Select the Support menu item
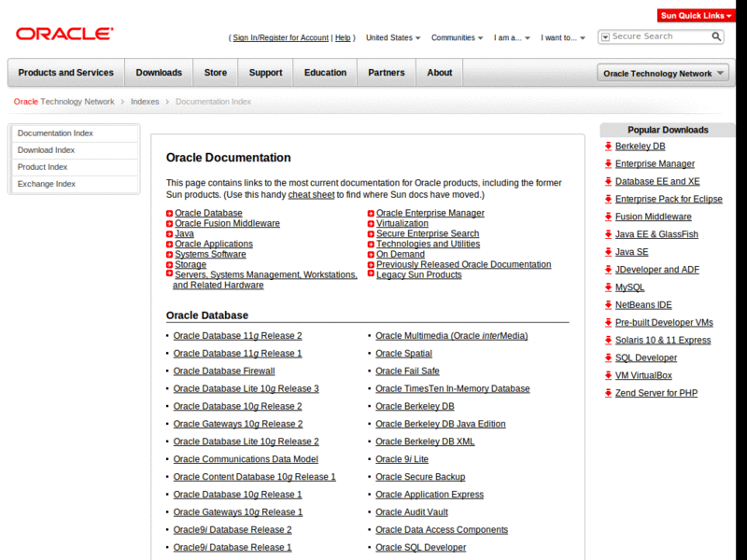 click(265, 73)
